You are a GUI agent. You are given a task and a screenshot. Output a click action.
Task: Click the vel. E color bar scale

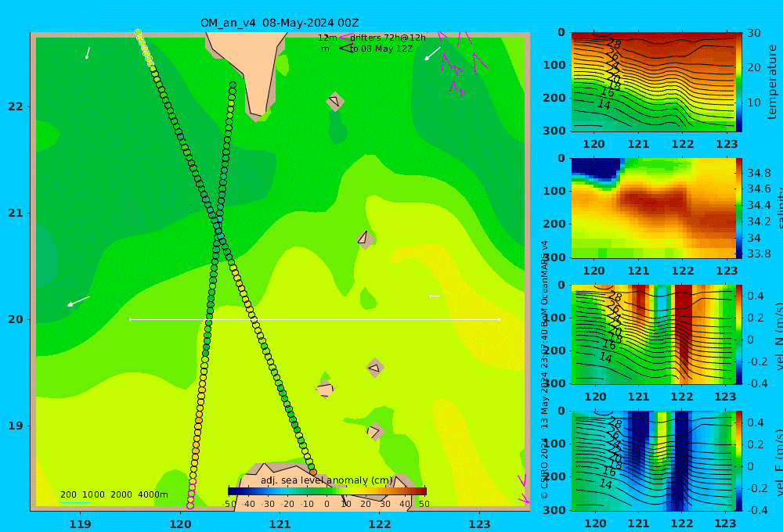tap(739, 461)
